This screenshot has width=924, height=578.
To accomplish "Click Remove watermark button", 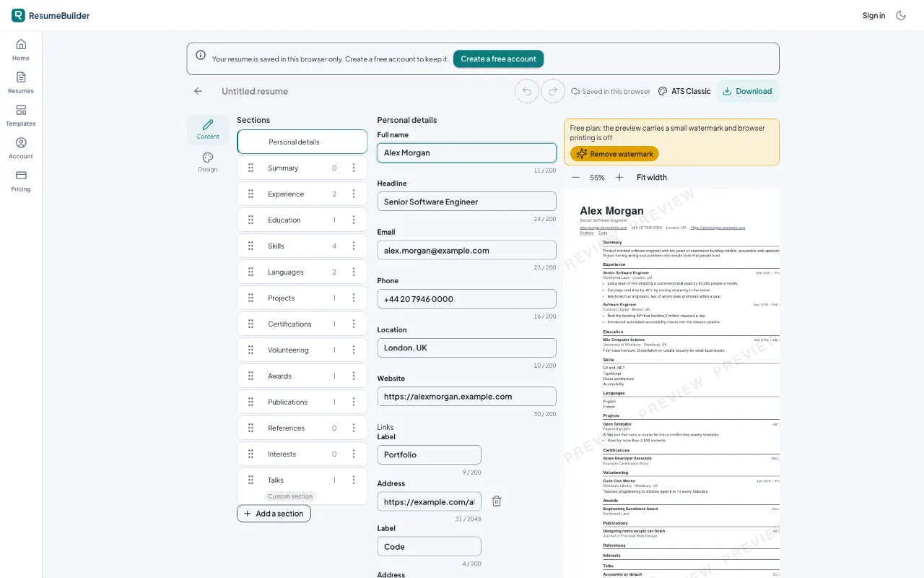I will tap(614, 154).
